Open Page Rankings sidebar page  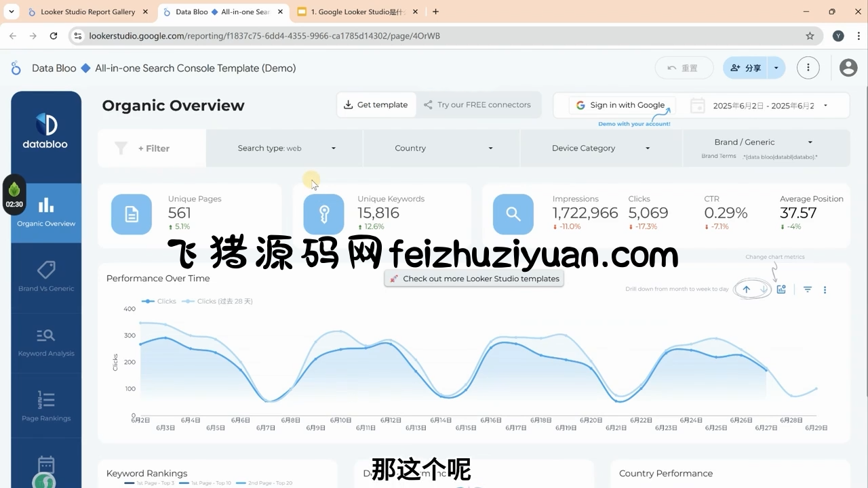(46, 407)
